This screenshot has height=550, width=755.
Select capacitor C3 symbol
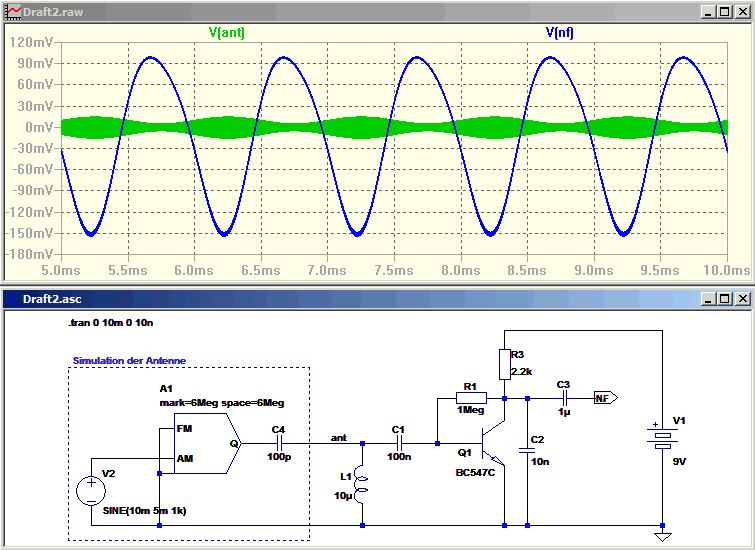click(x=564, y=398)
